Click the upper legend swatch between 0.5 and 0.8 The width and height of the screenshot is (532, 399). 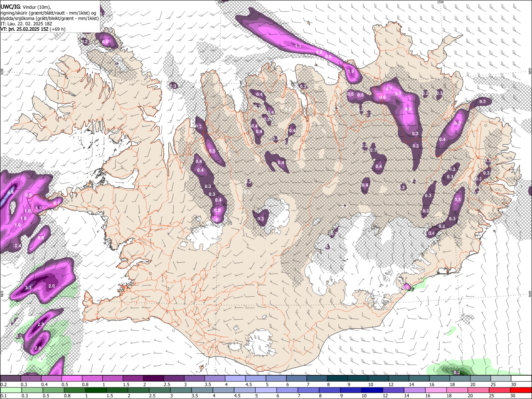click(71, 378)
